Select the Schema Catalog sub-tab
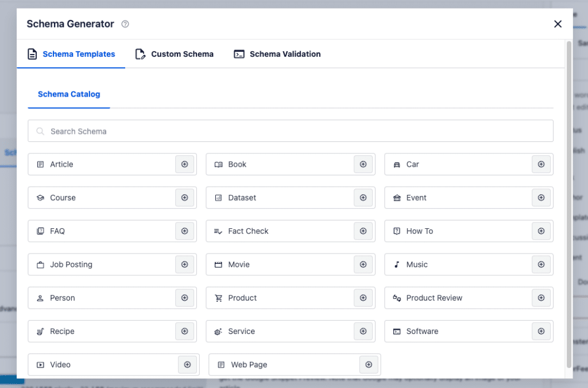This screenshot has height=388, width=588. click(69, 94)
